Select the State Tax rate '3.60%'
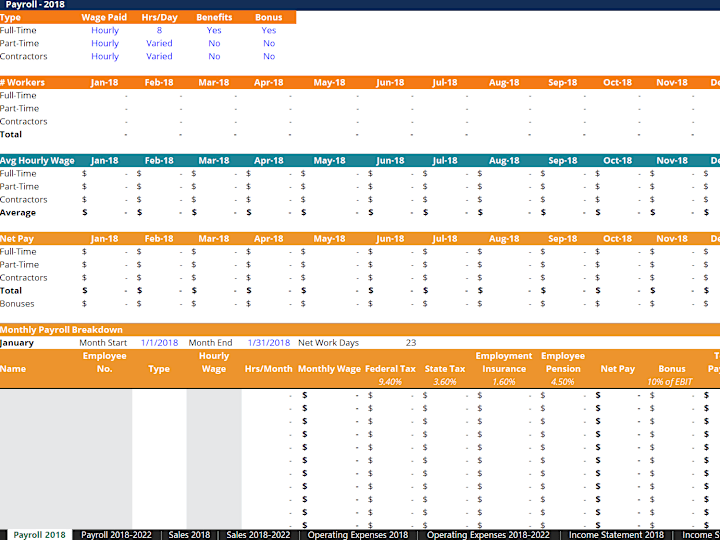 click(x=444, y=382)
